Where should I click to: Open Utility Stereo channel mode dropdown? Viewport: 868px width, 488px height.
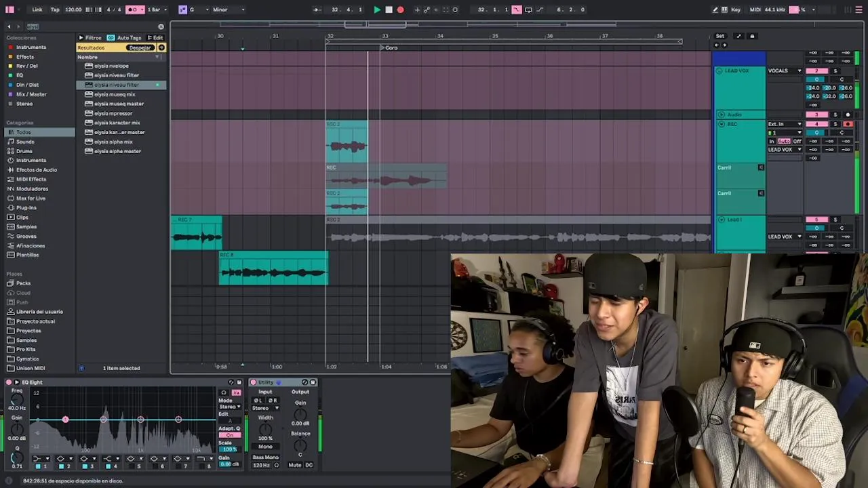(x=265, y=408)
